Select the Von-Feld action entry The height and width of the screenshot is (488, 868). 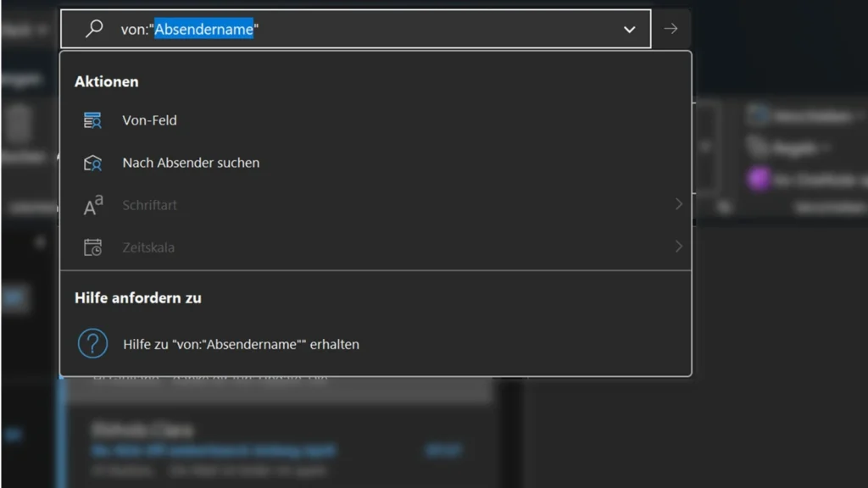(148, 119)
